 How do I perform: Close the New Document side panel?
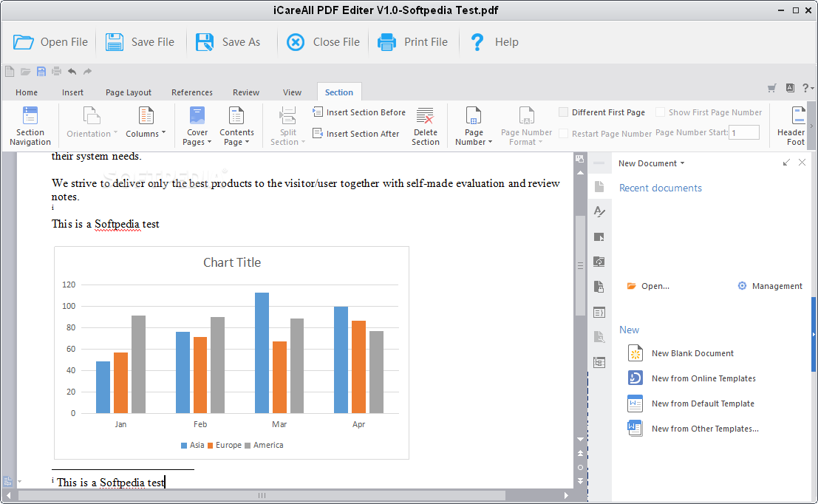click(x=802, y=163)
